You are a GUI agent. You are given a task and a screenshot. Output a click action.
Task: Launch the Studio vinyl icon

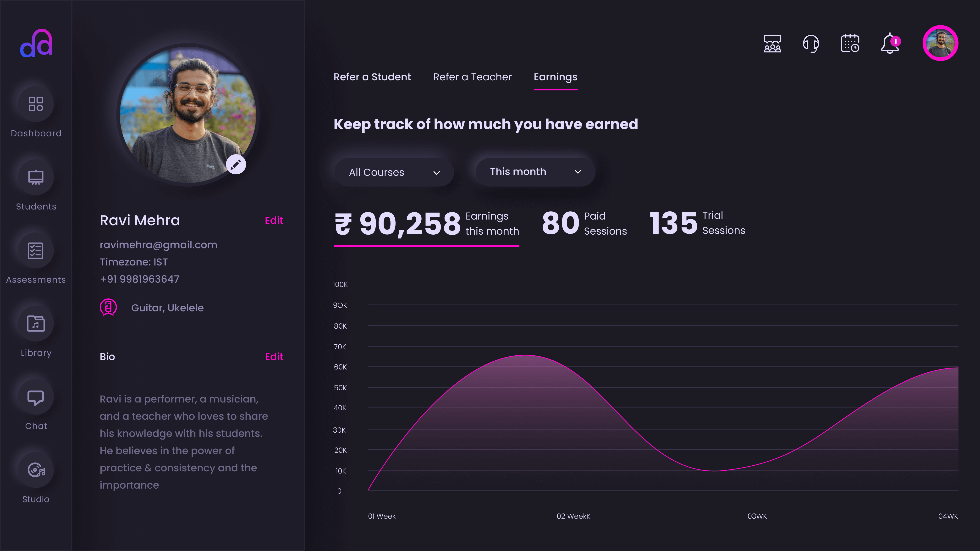click(36, 470)
